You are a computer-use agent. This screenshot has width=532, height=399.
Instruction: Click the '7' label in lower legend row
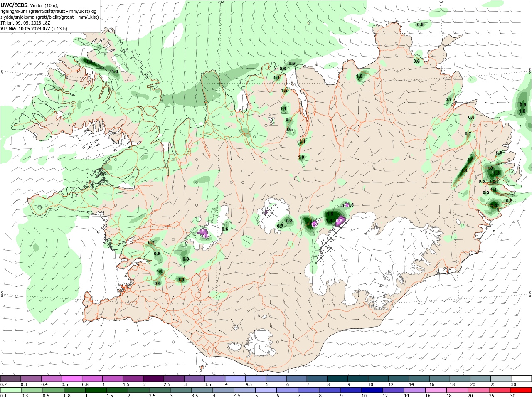(298, 396)
